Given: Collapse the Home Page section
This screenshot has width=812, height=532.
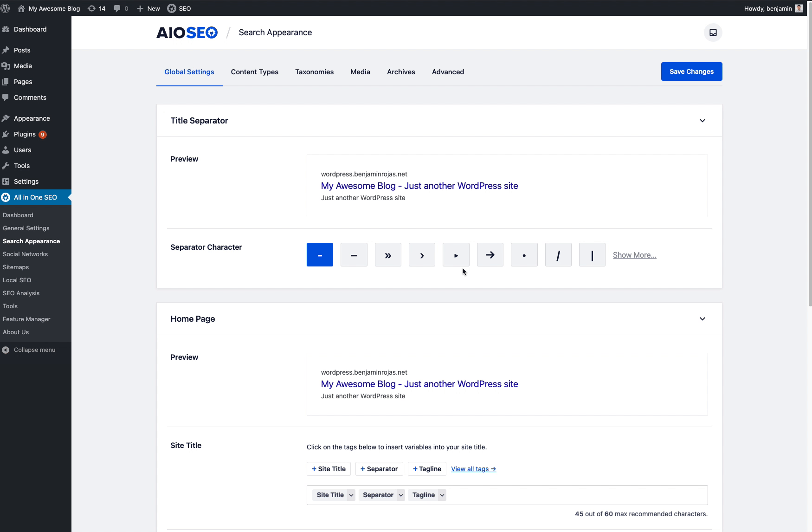Looking at the screenshot, I should pos(702,319).
